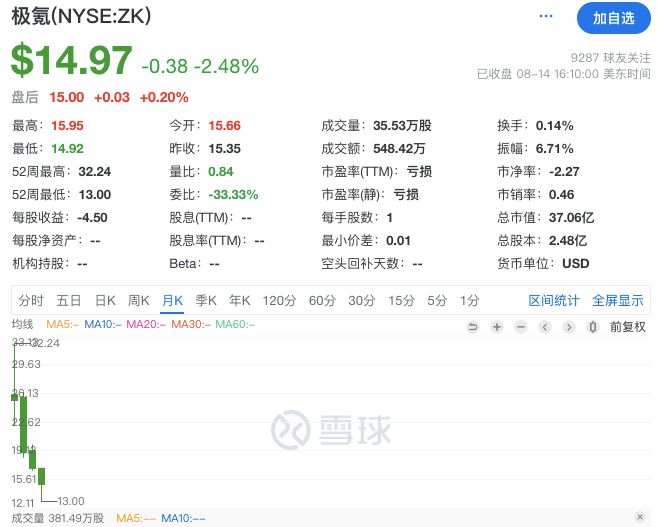Click the MA5 moving average label
657x527 pixels.
pyautogui.click(x=62, y=324)
